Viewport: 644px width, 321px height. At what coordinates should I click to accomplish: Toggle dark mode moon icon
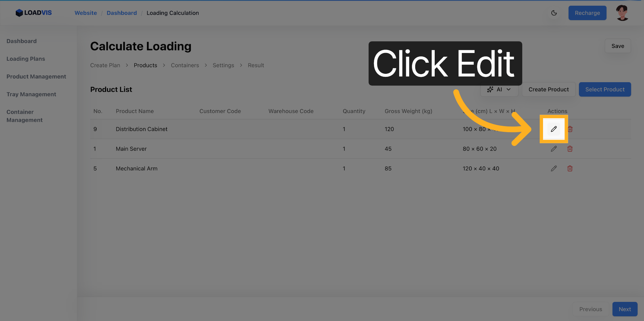(554, 13)
